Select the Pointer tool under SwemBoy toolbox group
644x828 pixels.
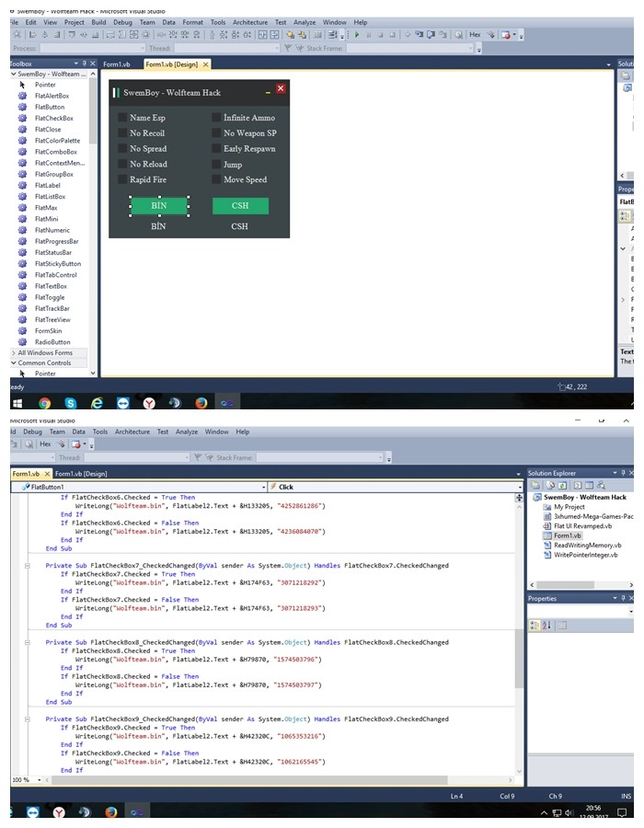pos(45,85)
